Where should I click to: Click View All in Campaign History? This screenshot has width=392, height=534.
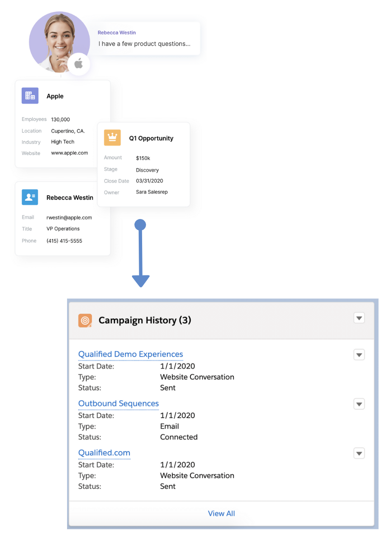(221, 513)
